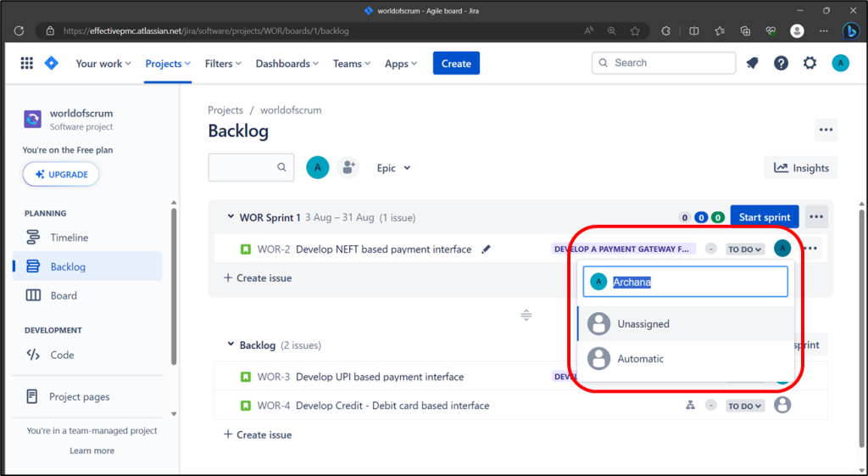868x476 pixels.
Task: Click the add people icon
Action: [348, 167]
